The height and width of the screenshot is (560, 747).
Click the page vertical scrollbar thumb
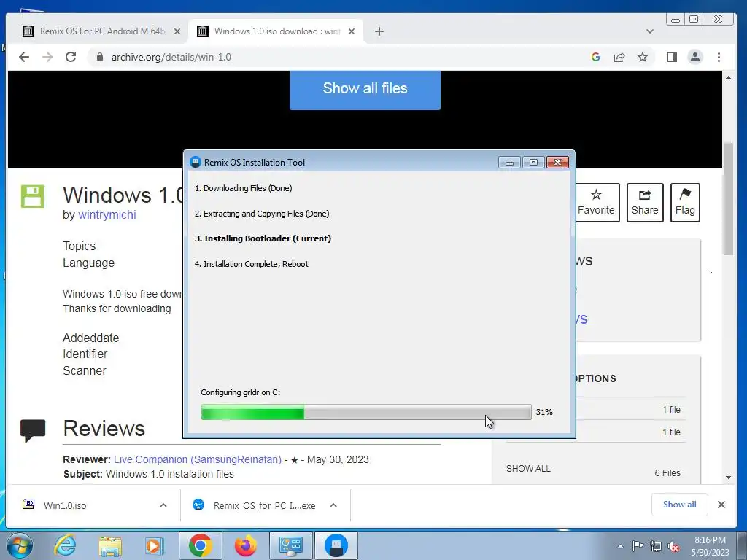729,199
